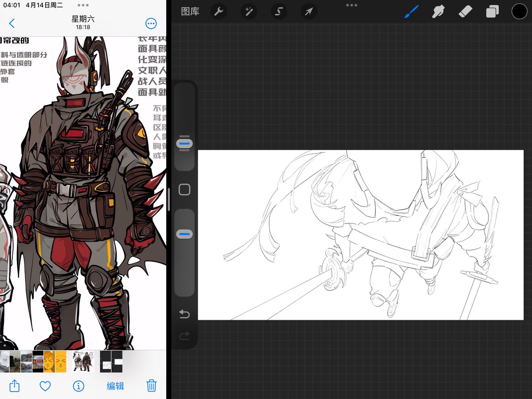Image resolution: width=532 pixels, height=399 pixels.
Task: Open the black color picker circle
Action: tap(520, 12)
